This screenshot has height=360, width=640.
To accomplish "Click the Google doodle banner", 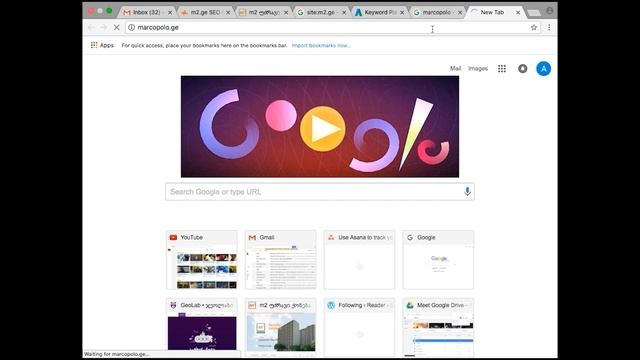I will tap(320, 127).
